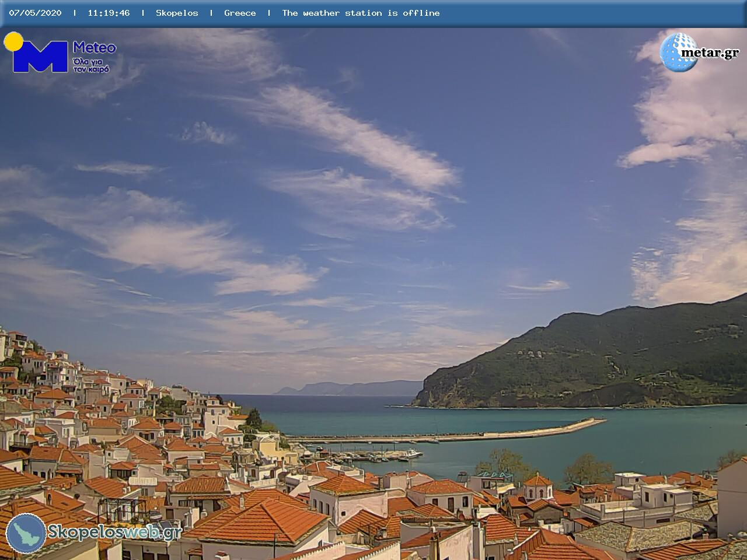Click the 'Meteo' brand name text
The width and height of the screenshot is (747, 560).
click(x=95, y=48)
